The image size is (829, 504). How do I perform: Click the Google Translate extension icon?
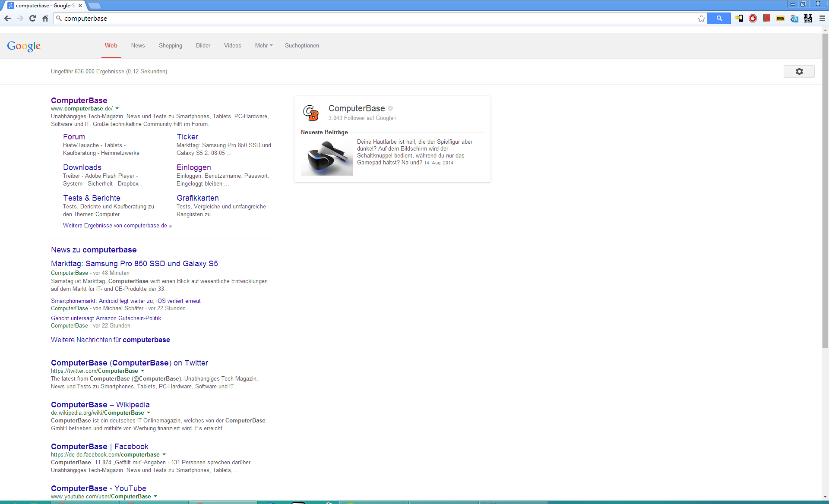point(794,18)
